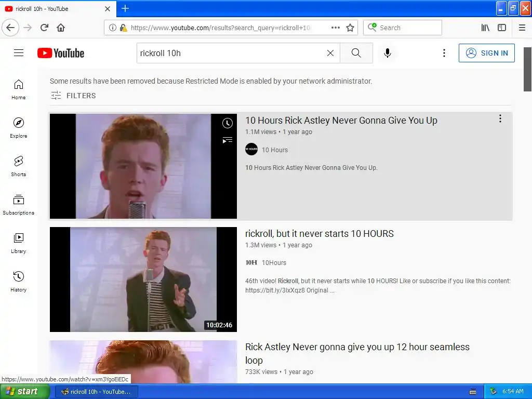This screenshot has width=532, height=399.
Task: Click title '10 Hours Rick Astley Never Gonna Give You Up'
Action: (341, 121)
